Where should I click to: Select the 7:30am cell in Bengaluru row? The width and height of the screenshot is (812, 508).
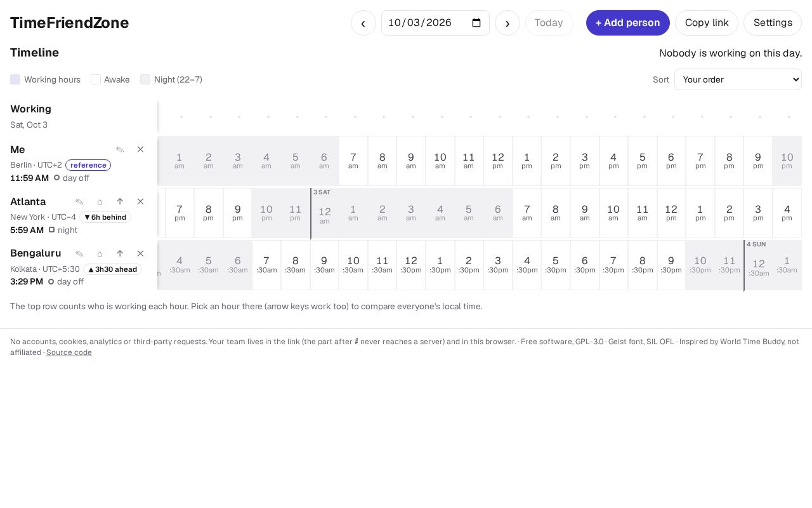pos(266,265)
